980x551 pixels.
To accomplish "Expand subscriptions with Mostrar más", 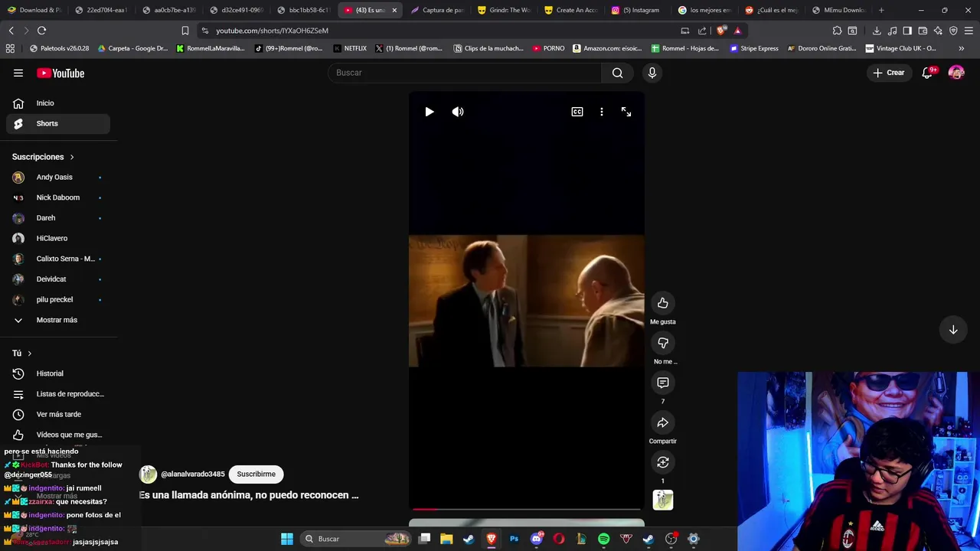I will point(57,320).
